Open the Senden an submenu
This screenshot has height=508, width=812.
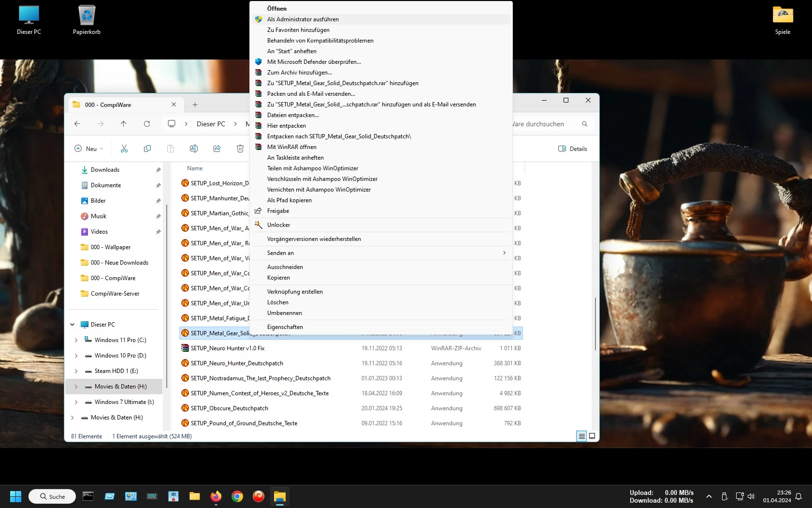pyautogui.click(x=381, y=253)
